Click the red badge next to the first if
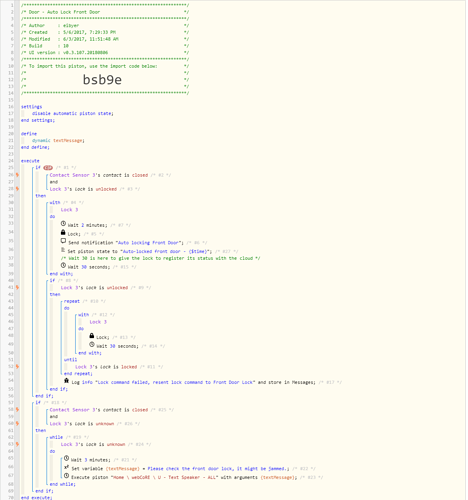The width and height of the screenshot is (468, 500). tap(48, 168)
